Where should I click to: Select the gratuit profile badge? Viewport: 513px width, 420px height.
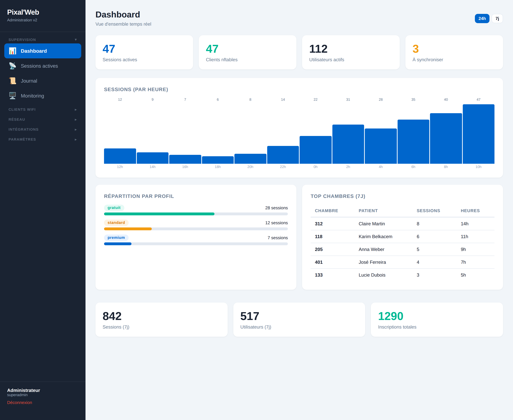pos(114,208)
